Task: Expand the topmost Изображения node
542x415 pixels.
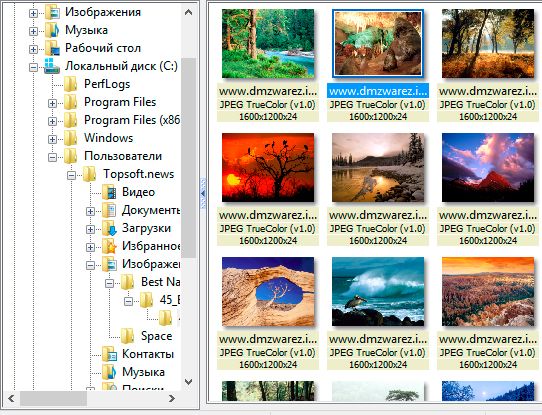Action: pyautogui.click(x=33, y=13)
